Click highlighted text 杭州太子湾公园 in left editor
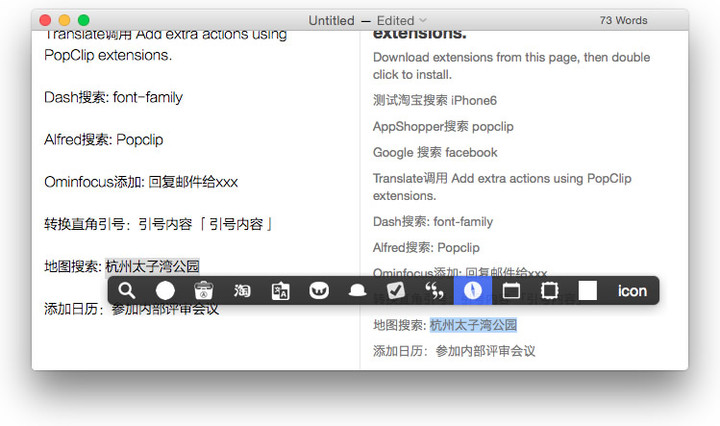This screenshot has width=720, height=426. [152, 266]
